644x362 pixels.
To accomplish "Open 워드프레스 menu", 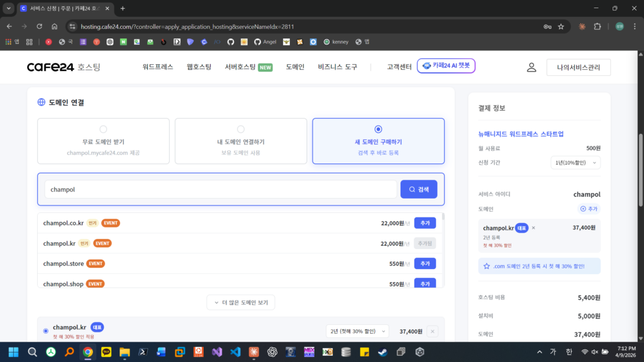I will coord(158,67).
